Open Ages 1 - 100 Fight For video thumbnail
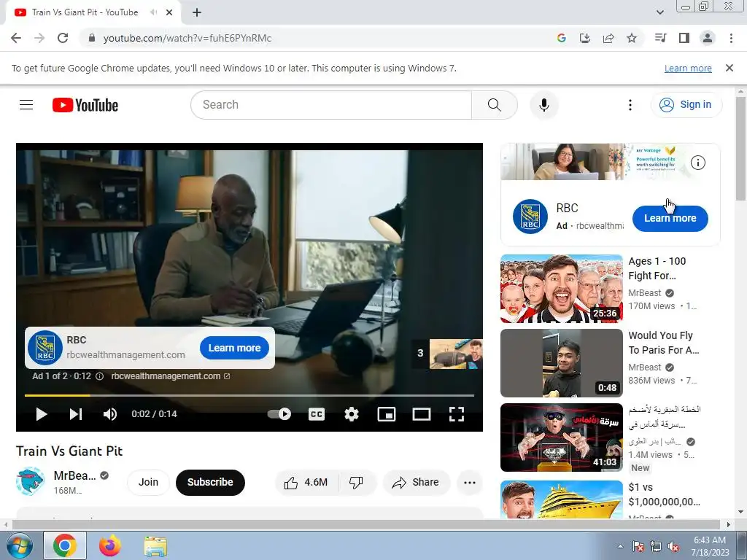 [x=561, y=289]
